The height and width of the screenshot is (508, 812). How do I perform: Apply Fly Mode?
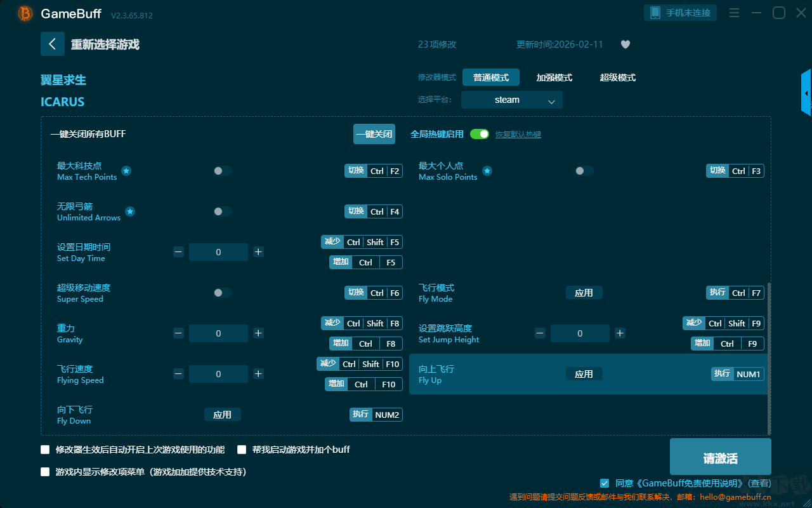pos(584,293)
